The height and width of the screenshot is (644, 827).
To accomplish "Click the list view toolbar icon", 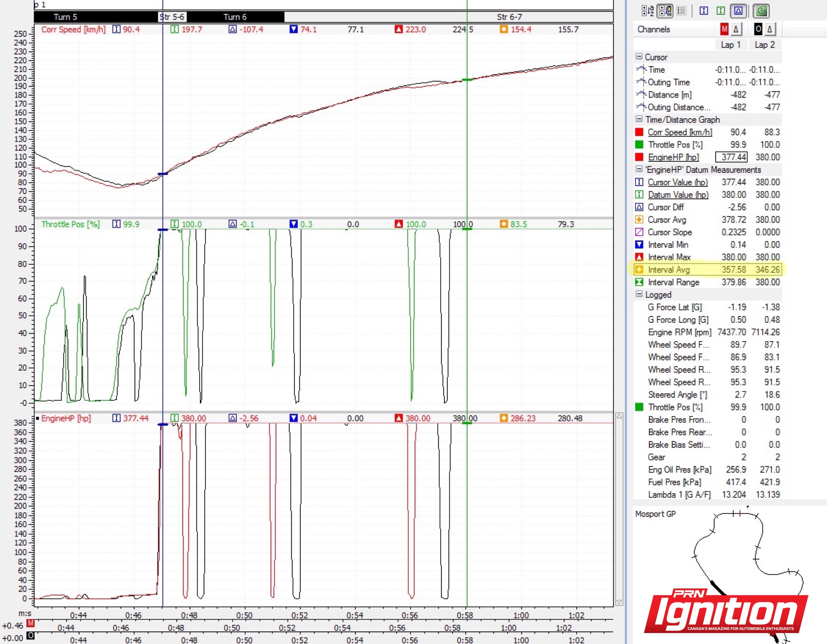I will (682, 11).
